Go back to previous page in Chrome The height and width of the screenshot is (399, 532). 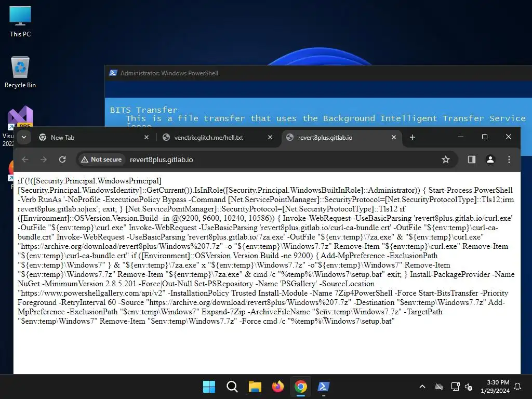25,159
